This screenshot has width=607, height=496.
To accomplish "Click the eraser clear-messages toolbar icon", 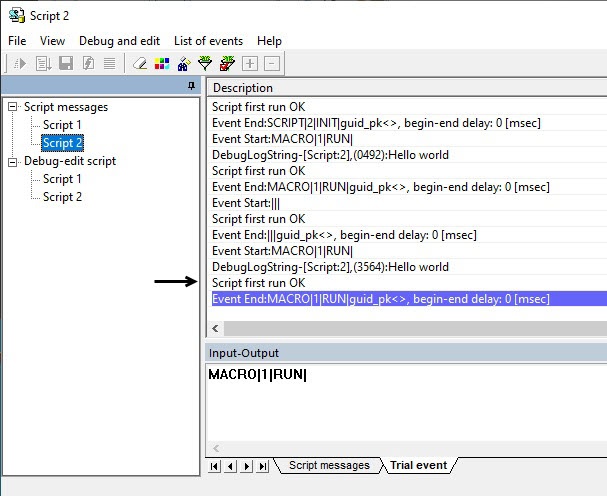I will (140, 63).
